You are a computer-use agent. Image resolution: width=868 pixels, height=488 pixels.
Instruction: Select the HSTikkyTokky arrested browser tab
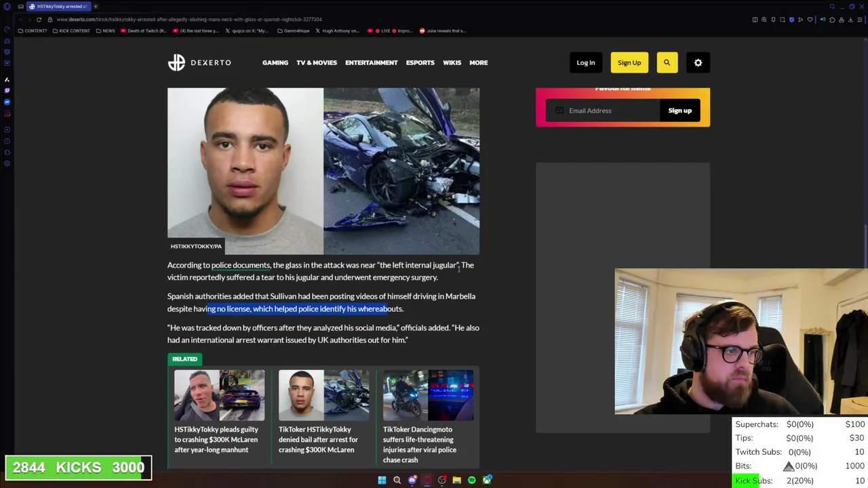coord(58,6)
